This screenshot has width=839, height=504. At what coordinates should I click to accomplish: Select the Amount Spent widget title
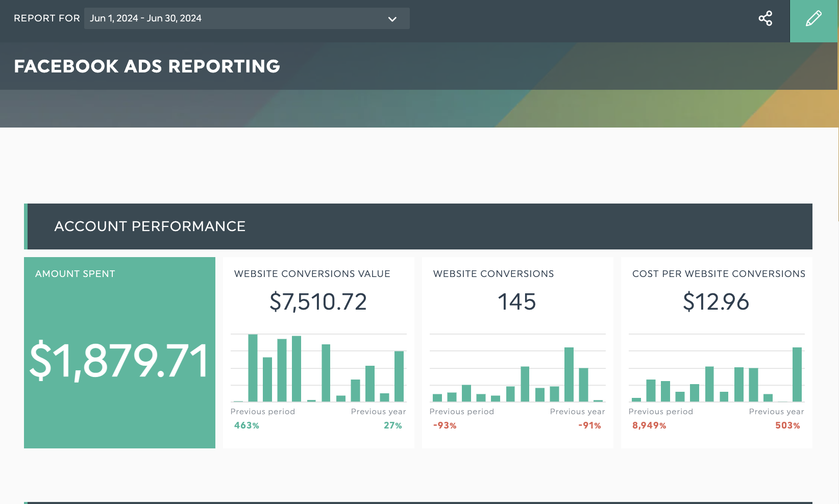(75, 274)
